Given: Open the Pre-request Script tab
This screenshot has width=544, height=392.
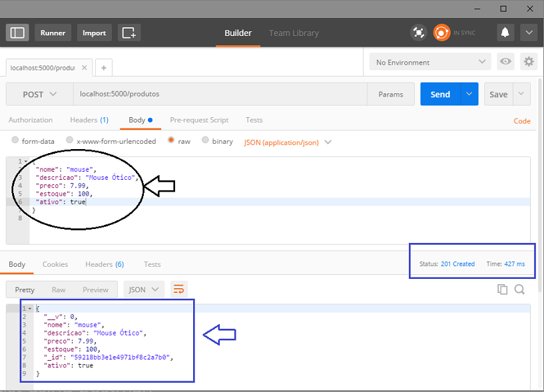Looking at the screenshot, I should [x=199, y=120].
